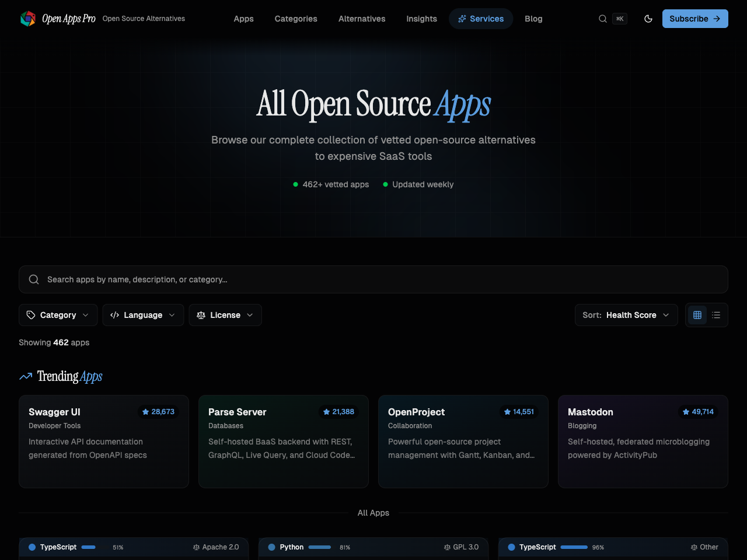Expand the Language filter dropdown
The width and height of the screenshot is (747, 560).
143,315
